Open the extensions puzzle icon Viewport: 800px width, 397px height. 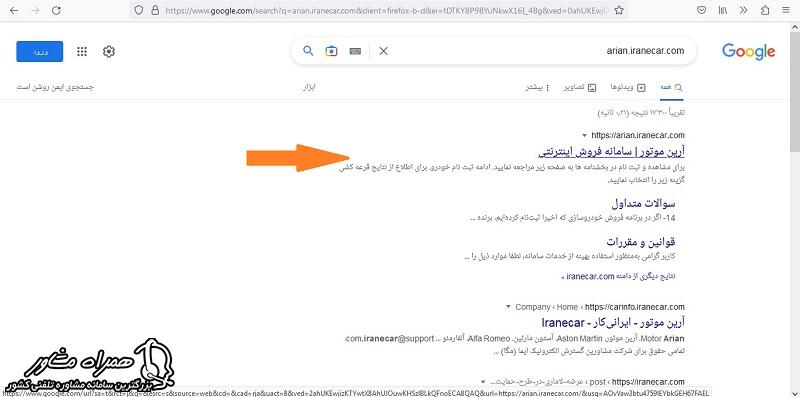[764, 10]
